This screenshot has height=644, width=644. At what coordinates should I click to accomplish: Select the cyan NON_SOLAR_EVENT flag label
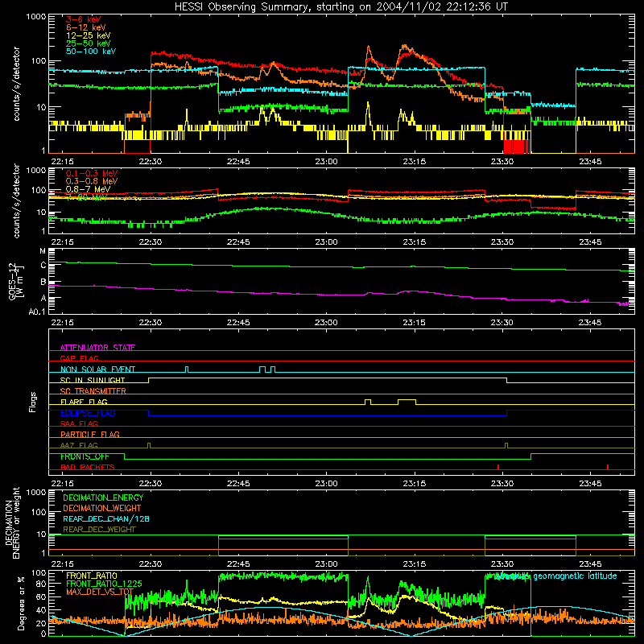pos(97,369)
